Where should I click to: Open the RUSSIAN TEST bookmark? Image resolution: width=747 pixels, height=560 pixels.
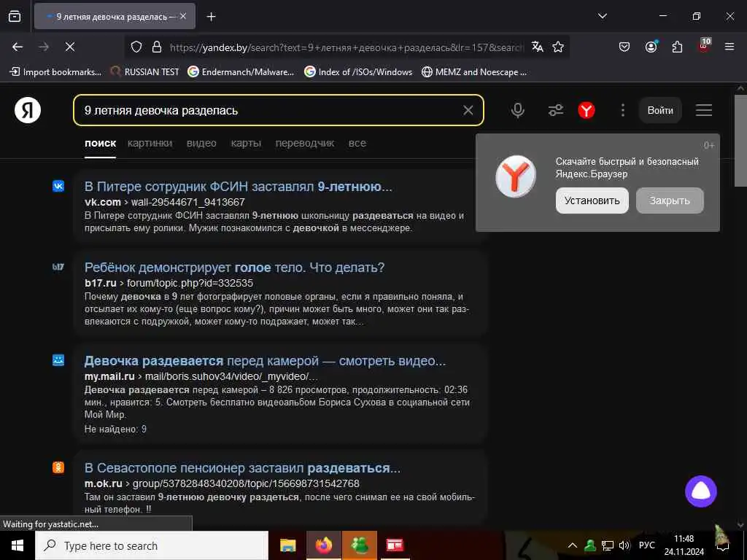(144, 72)
